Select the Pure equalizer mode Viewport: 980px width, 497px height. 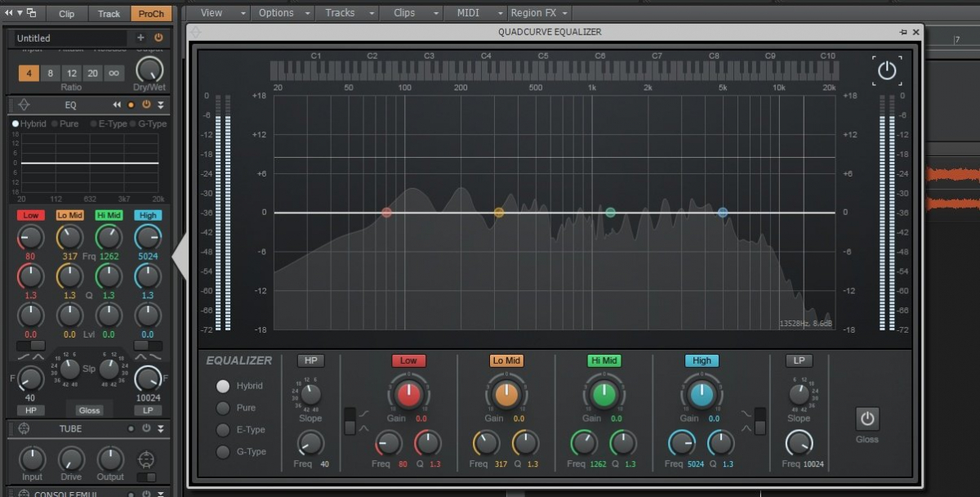223,408
